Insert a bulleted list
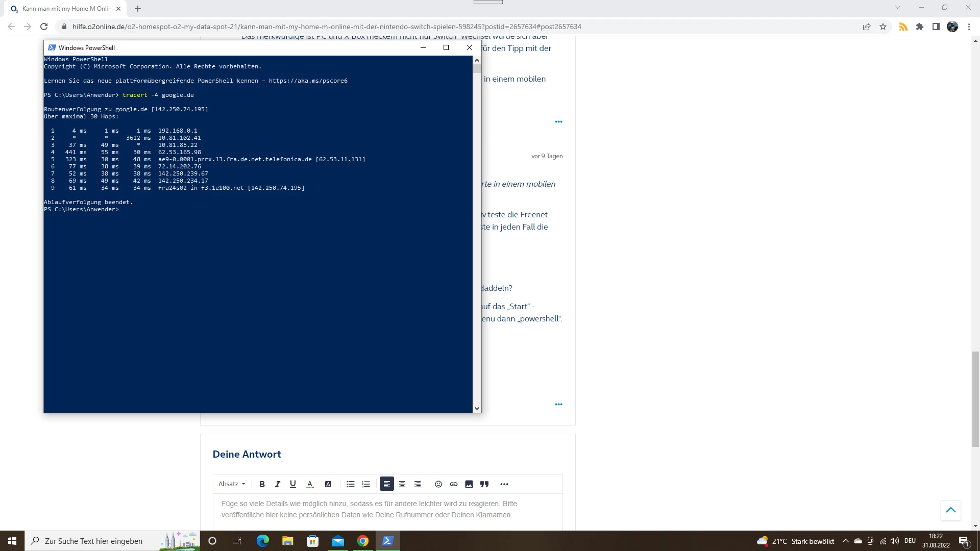 (350, 484)
